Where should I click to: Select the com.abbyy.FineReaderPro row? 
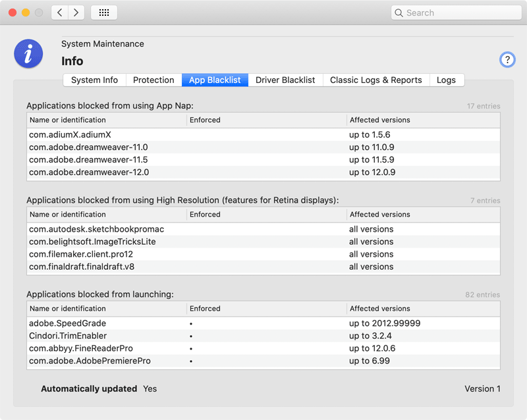tap(263, 348)
